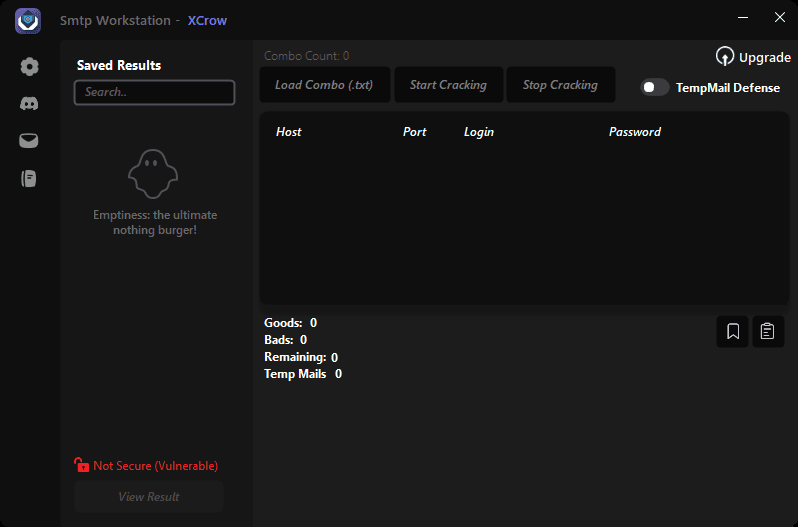
Task: Select the Port column header
Action: tap(414, 132)
